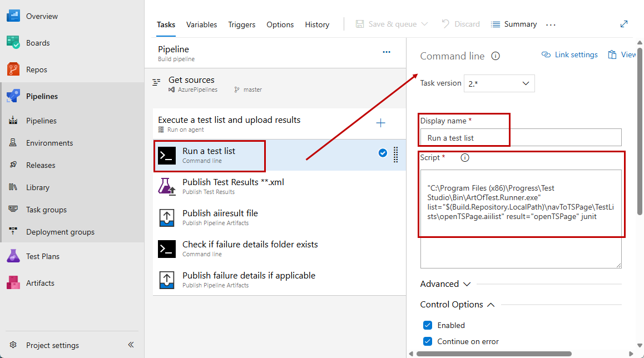
Task: Select Publish aiiresult file task
Action: coord(279,217)
